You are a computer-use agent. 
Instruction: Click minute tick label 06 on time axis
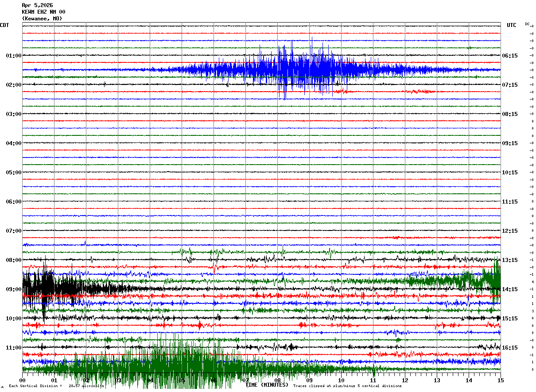tap(214, 380)
